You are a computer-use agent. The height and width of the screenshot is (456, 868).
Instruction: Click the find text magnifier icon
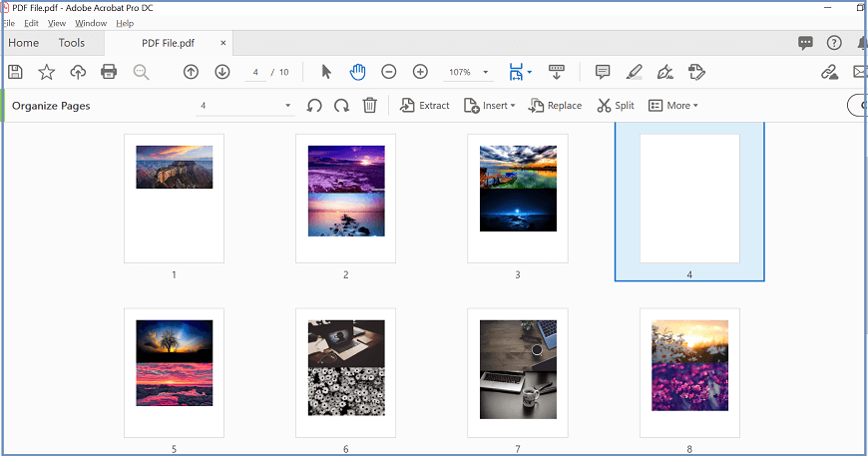point(141,72)
